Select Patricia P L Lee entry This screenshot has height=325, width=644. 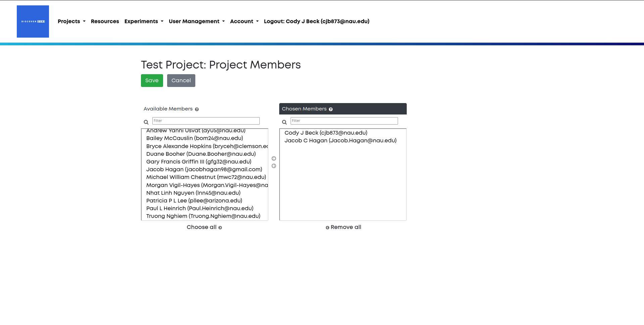(x=205, y=201)
